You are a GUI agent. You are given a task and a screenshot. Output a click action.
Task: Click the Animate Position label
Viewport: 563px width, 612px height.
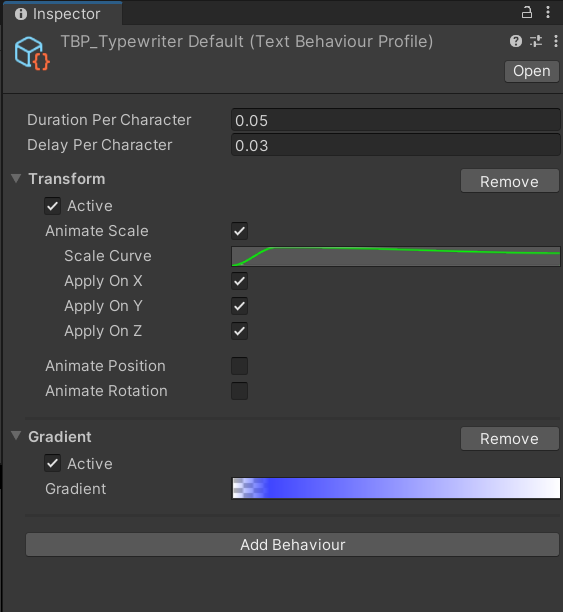105,366
